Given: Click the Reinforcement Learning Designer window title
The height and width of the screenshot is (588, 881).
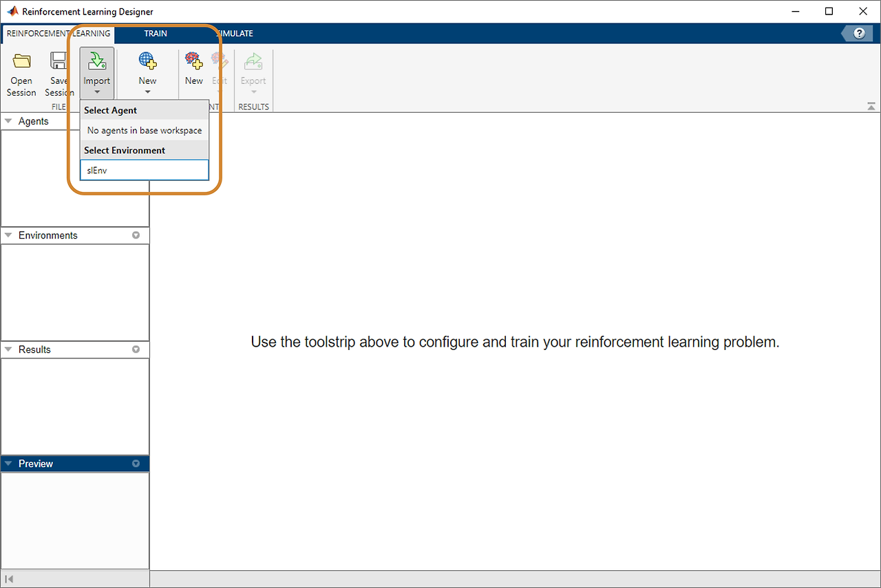Looking at the screenshot, I should 87,12.
